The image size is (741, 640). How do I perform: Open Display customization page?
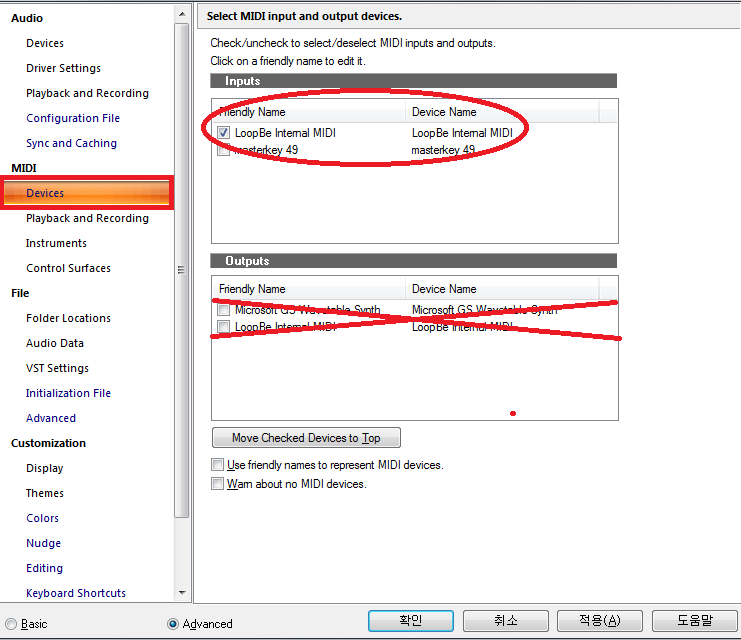tap(44, 468)
